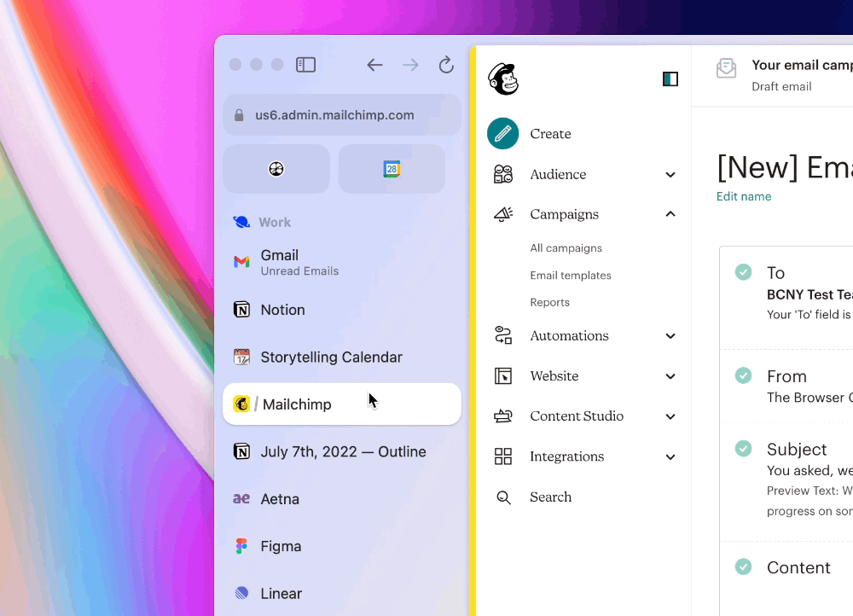
Task: Open the Integrations menu label
Action: [x=567, y=456]
